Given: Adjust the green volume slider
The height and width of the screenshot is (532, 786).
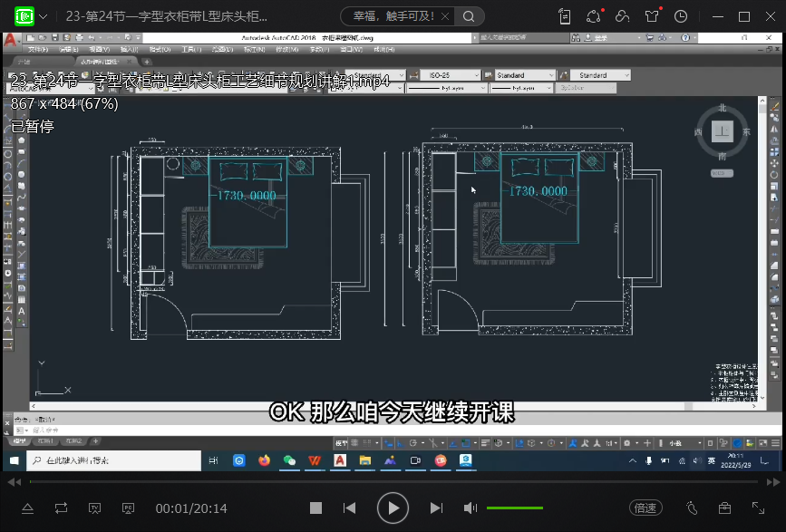Looking at the screenshot, I should click(515, 508).
